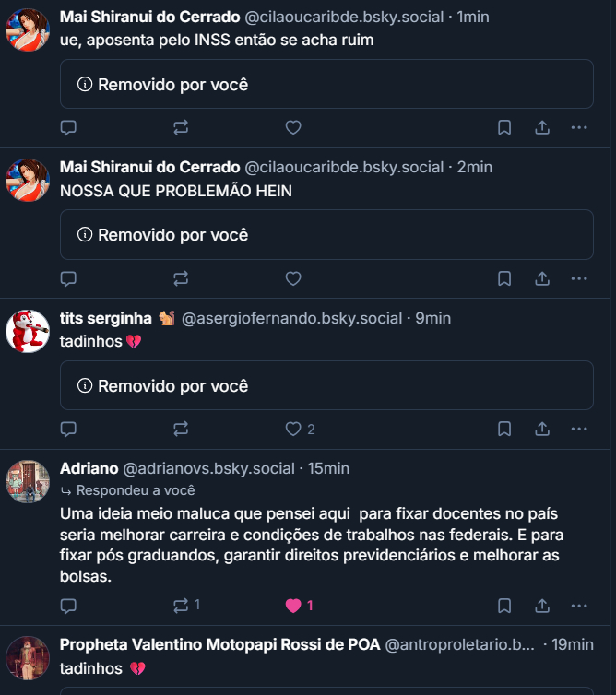Open more options on the INSS post
This screenshot has width=616, height=695.
click(x=579, y=128)
